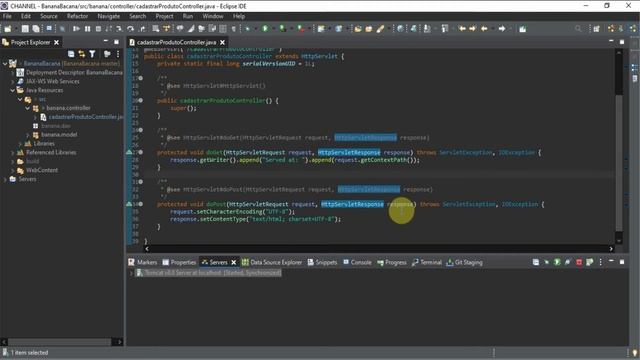
Task: Open the Refactor menu
Action: coord(78,16)
